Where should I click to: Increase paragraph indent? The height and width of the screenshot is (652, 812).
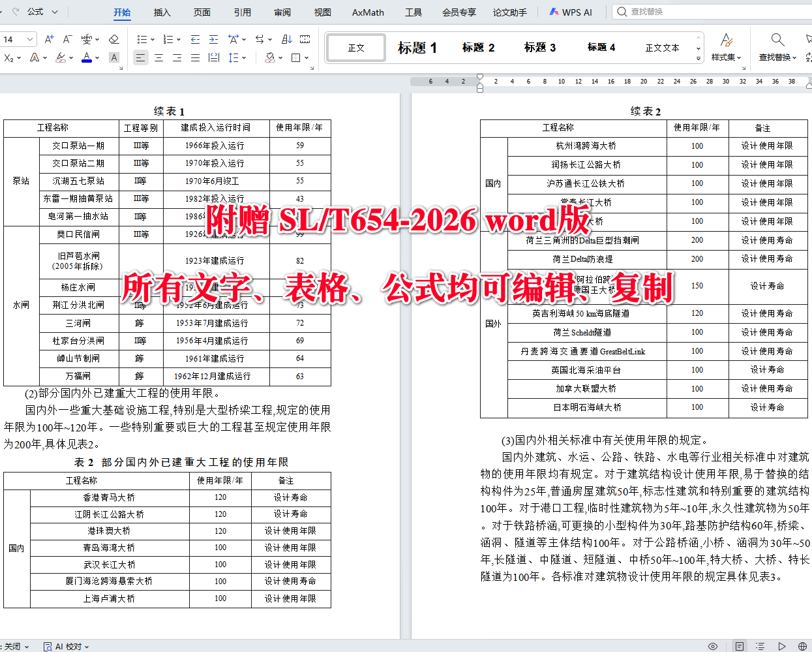[x=213, y=39]
